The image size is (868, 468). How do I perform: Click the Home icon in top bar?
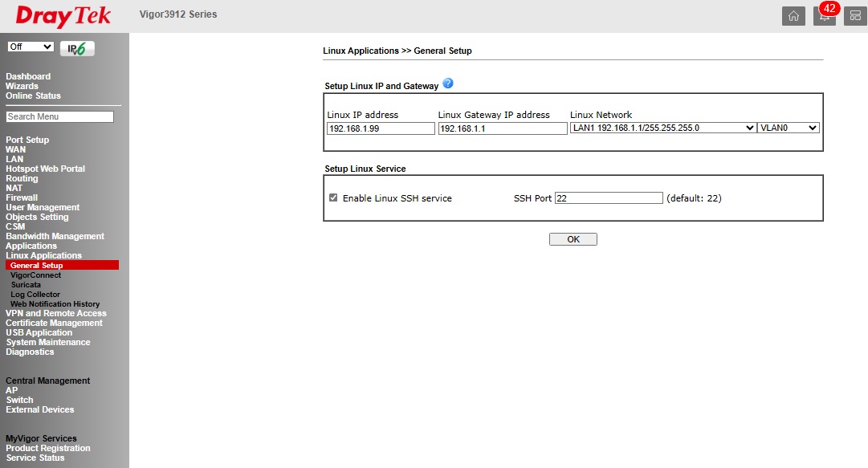tap(793, 16)
